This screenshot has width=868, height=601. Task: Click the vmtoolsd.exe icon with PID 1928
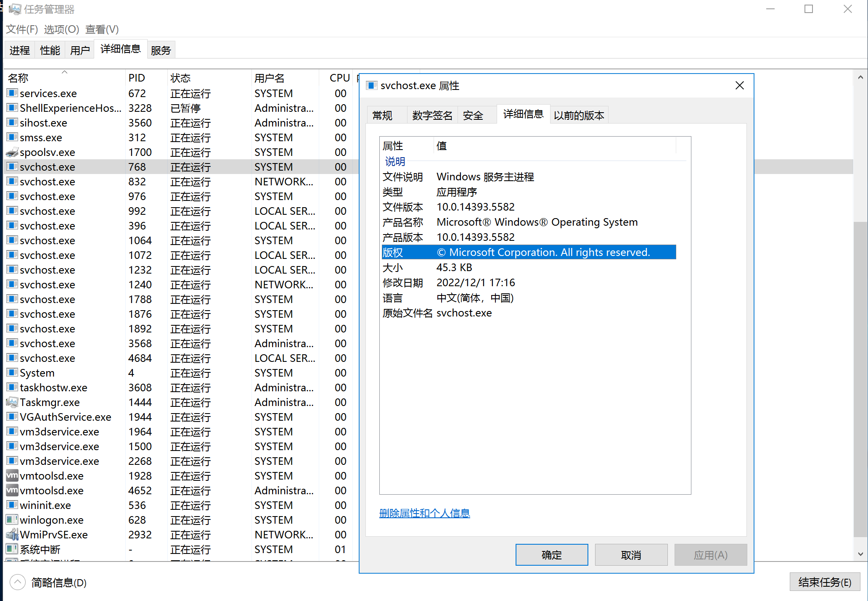(12, 476)
